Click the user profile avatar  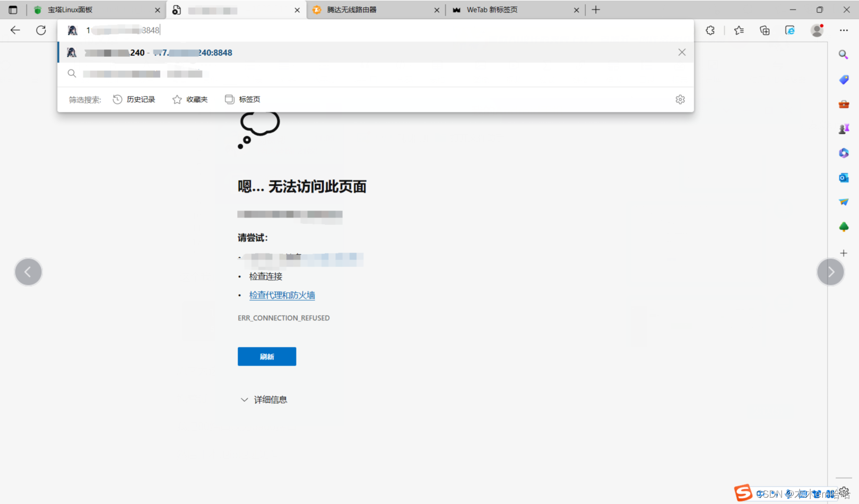click(x=817, y=30)
